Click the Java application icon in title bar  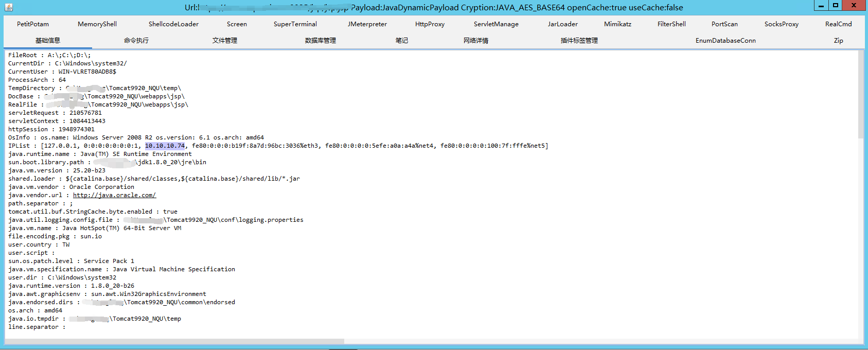[x=9, y=7]
